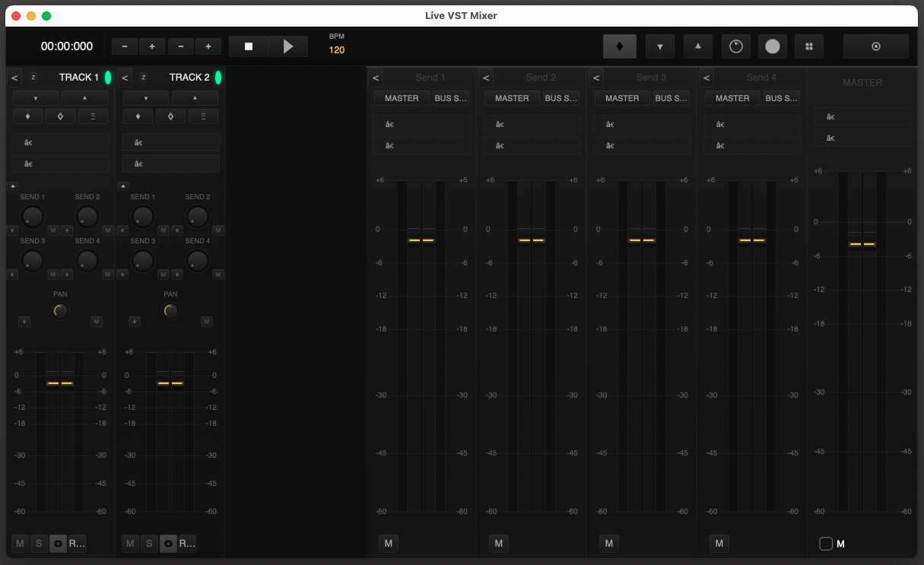Select the MASTER output on Send 4
The width and height of the screenshot is (924, 565).
(732, 98)
